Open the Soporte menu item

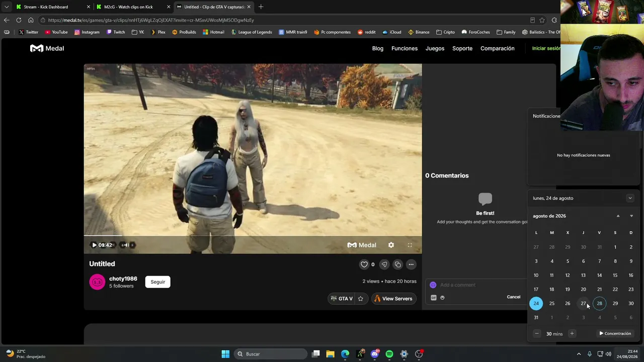(462, 48)
